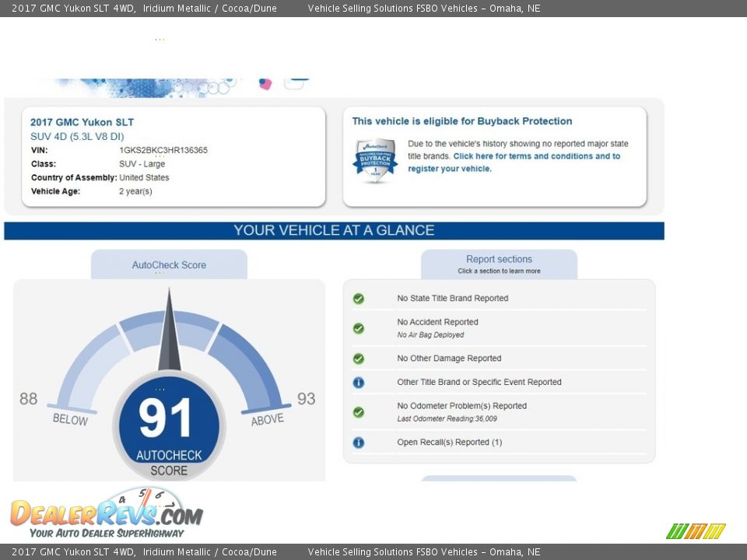Click the green check beside No Odometer Problem(s)
The image size is (747, 560).
pos(359,412)
